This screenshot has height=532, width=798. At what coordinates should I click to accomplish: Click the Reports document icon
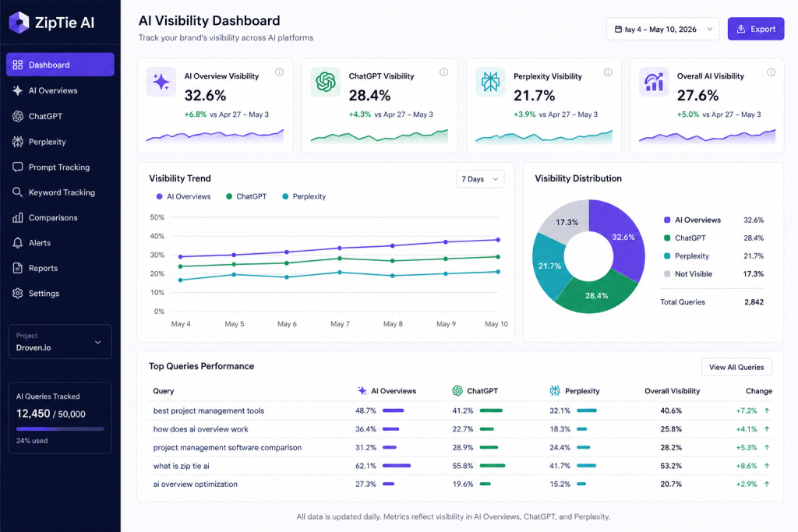[18, 268]
